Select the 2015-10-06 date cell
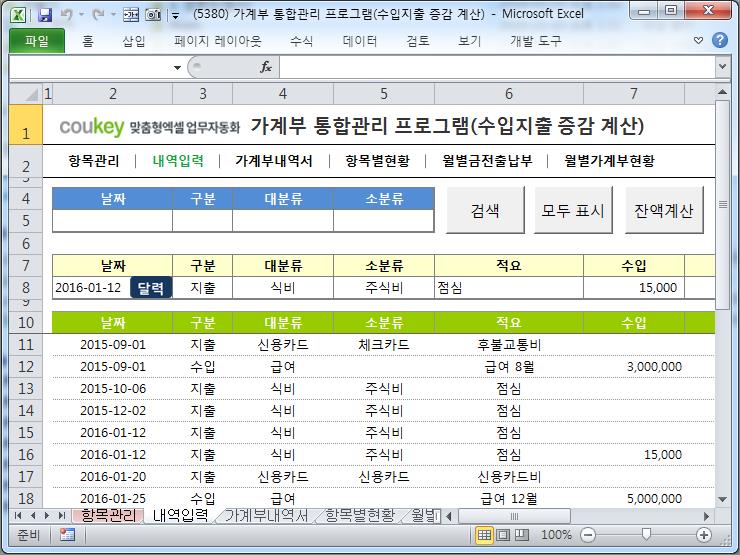 coord(113,388)
